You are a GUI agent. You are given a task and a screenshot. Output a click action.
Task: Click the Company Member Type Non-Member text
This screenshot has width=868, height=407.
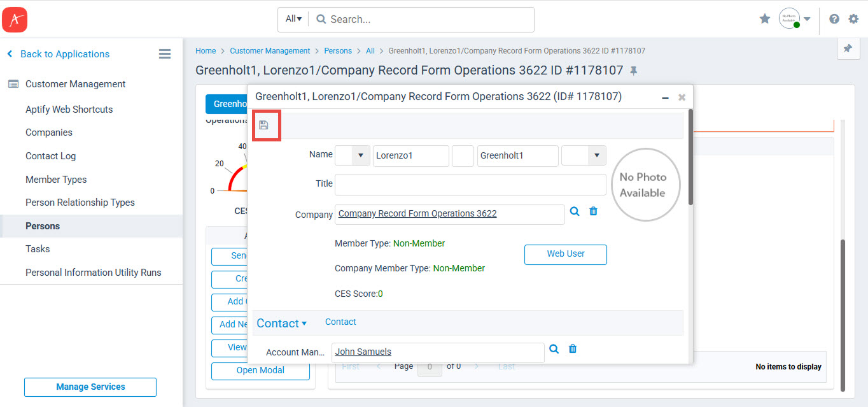[x=410, y=268]
